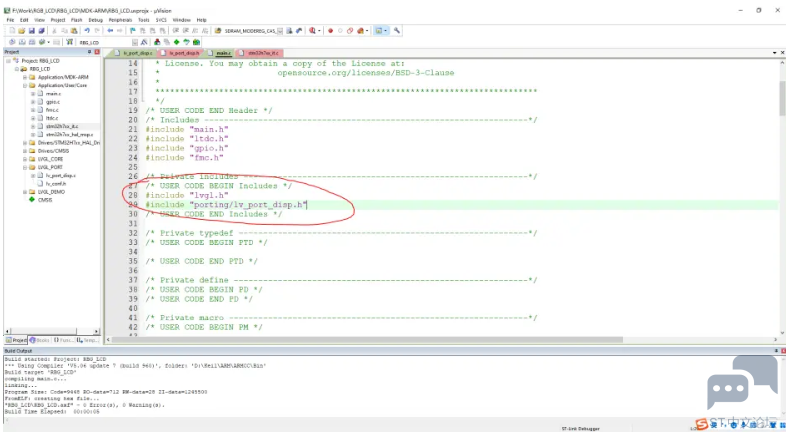Click the Manage Run-Time Environment green diamond icon
The image size is (786, 438).
pos(176,42)
